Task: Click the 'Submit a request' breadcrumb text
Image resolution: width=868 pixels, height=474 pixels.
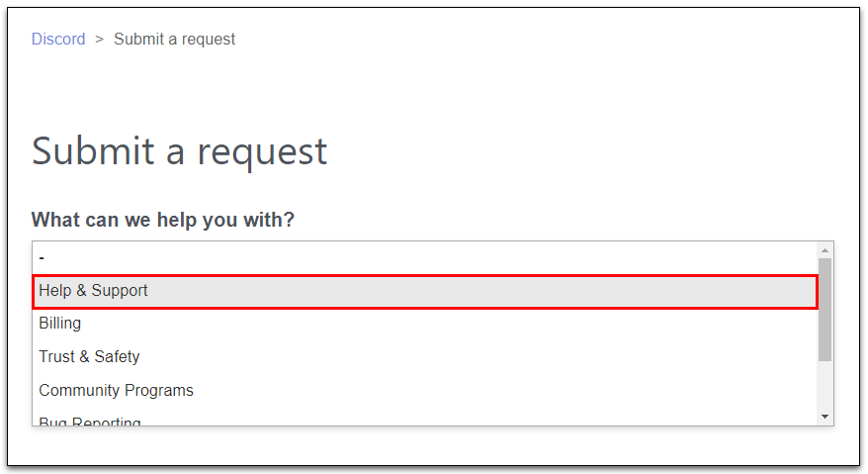Action: point(174,40)
